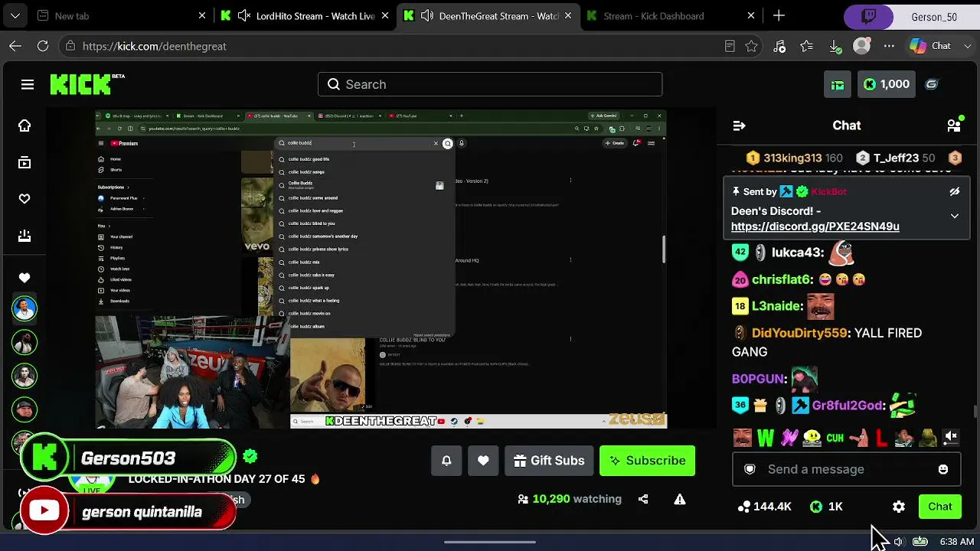Open the first followed channel avatar in sidebar
The height and width of the screenshot is (551, 980).
[24, 308]
